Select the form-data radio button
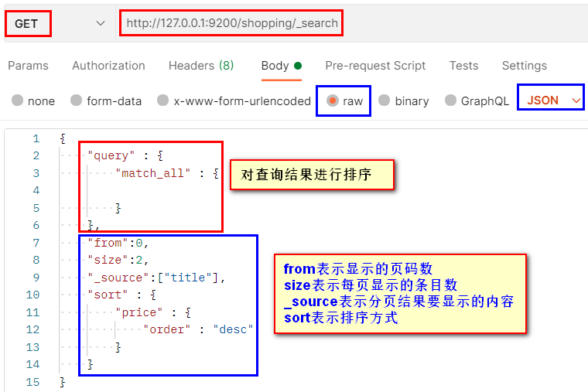 point(76,101)
